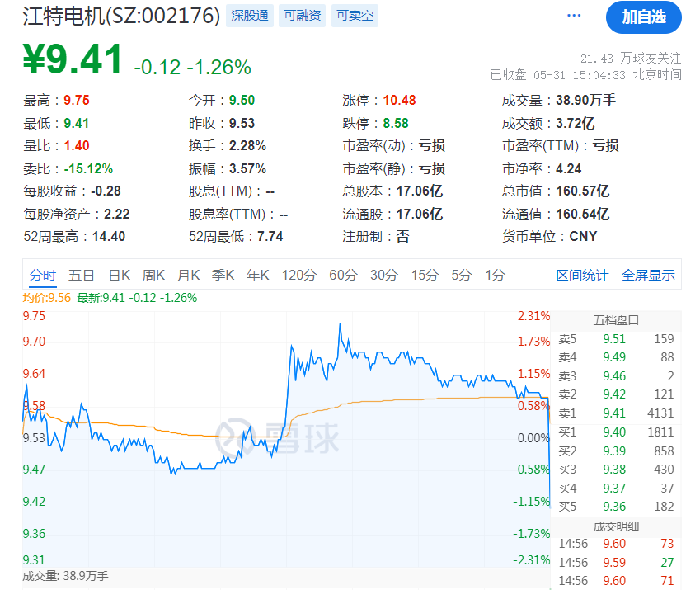Viewport: 700px width, 590px height.
Task: Click the 可融资 tag
Action: [x=303, y=16]
